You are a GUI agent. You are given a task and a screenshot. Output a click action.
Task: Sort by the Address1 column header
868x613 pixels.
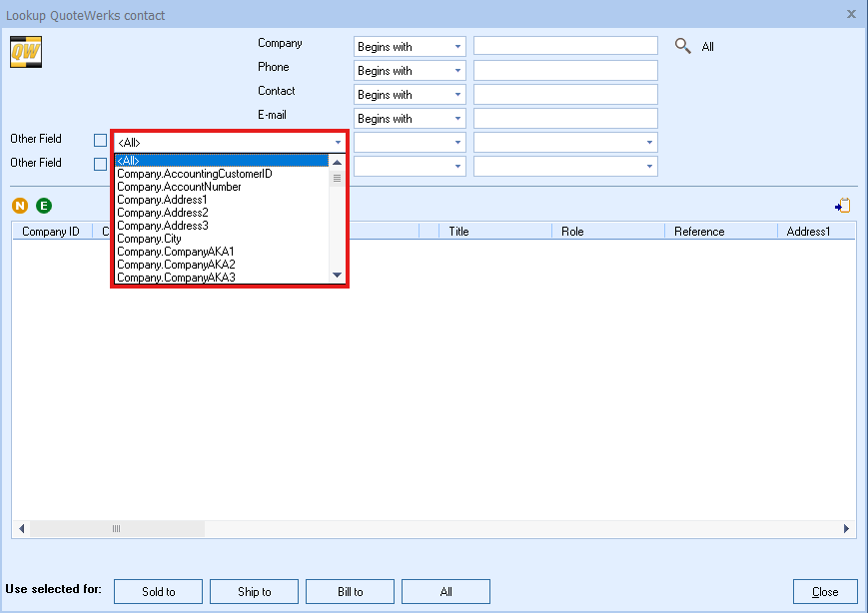click(x=816, y=232)
